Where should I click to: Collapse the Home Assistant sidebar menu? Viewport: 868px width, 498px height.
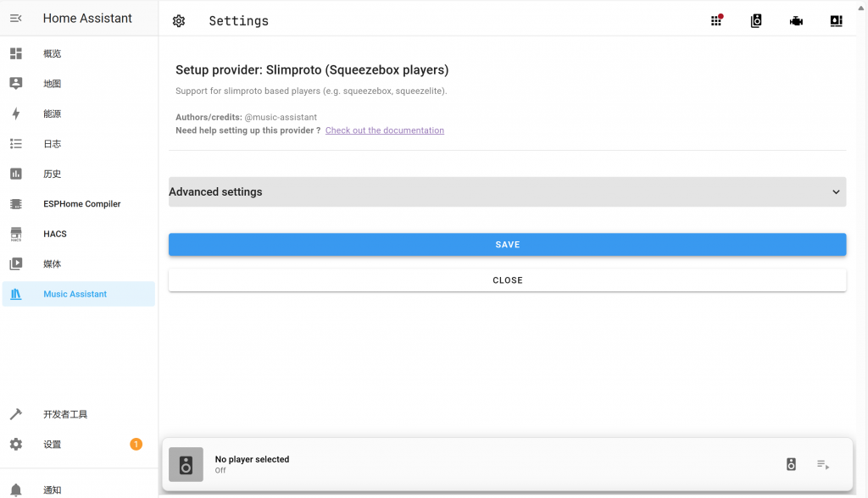(16, 18)
